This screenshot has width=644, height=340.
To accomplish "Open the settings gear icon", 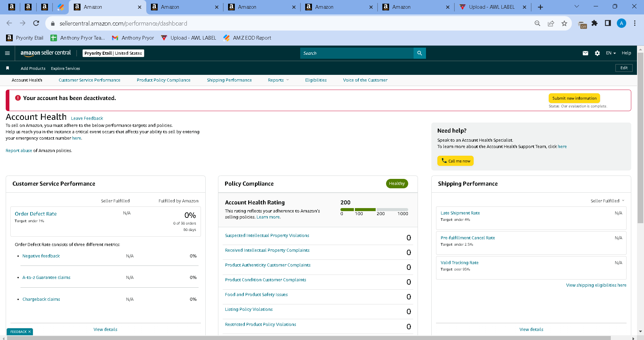I will (x=597, y=53).
